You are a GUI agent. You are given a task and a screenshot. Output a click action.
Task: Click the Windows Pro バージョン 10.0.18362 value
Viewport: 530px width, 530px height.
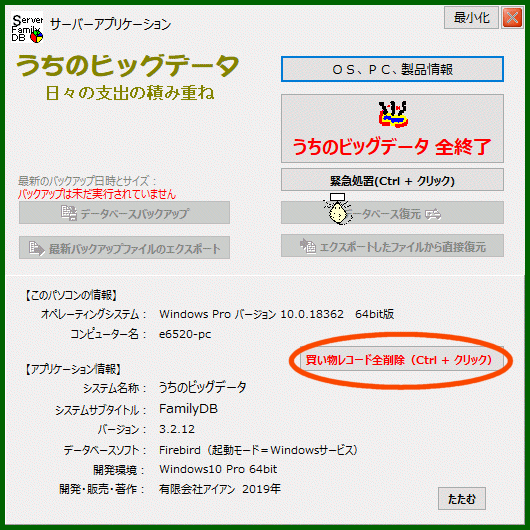point(251,314)
